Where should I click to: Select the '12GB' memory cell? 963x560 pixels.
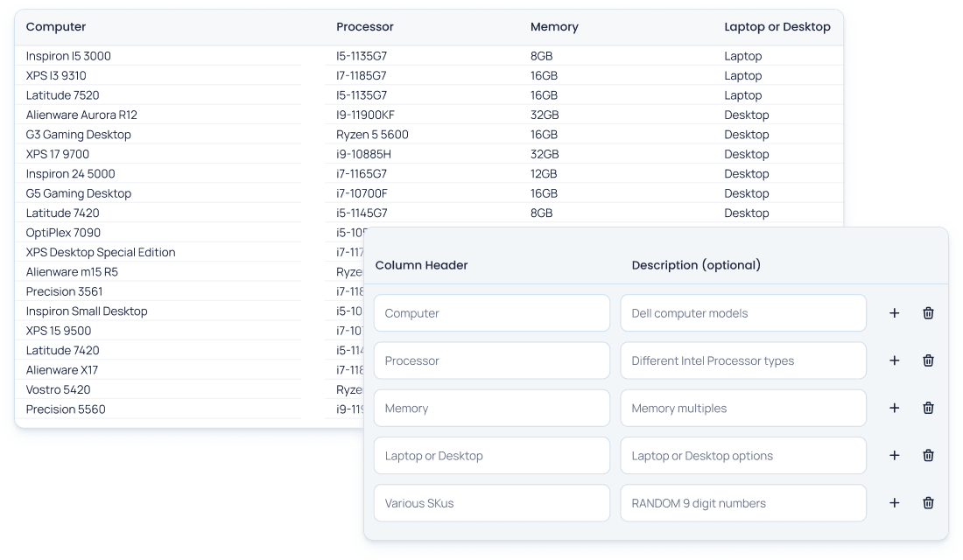click(544, 174)
